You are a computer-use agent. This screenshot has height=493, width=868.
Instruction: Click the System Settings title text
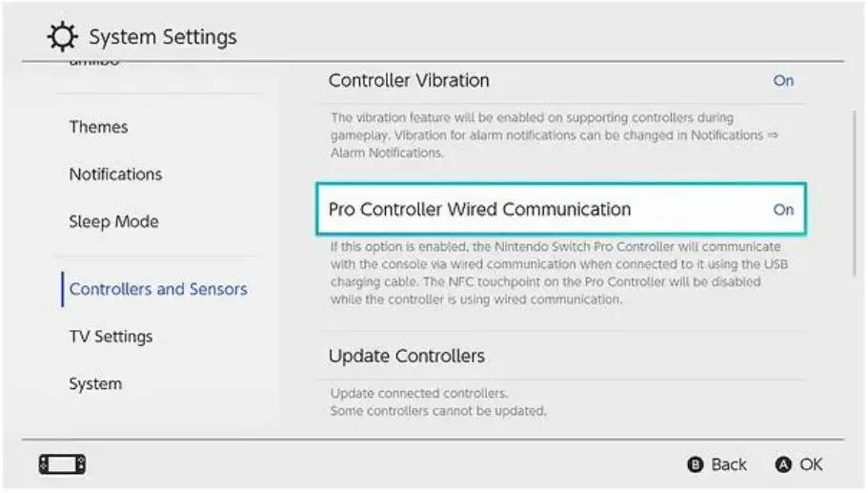(x=162, y=38)
